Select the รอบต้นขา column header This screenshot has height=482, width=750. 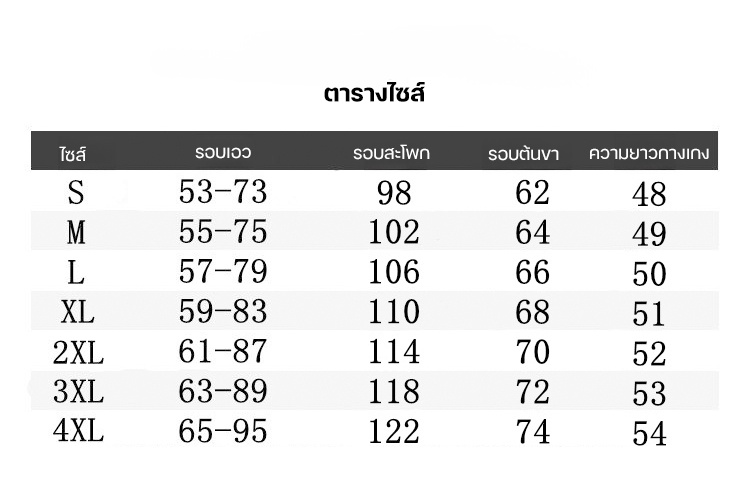[523, 154]
